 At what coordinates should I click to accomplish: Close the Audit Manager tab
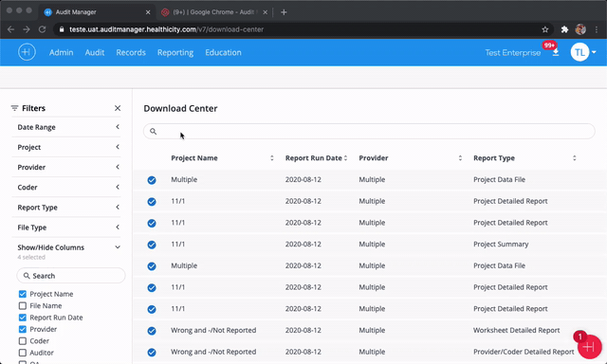coord(148,12)
